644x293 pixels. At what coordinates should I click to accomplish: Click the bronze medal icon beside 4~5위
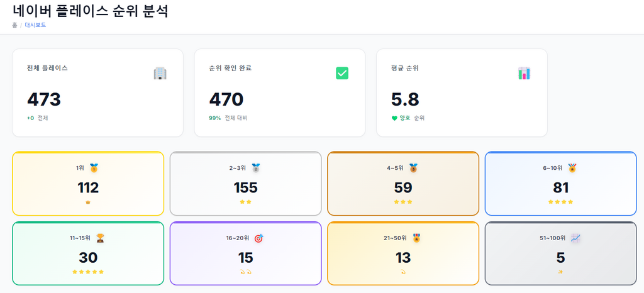click(x=413, y=168)
